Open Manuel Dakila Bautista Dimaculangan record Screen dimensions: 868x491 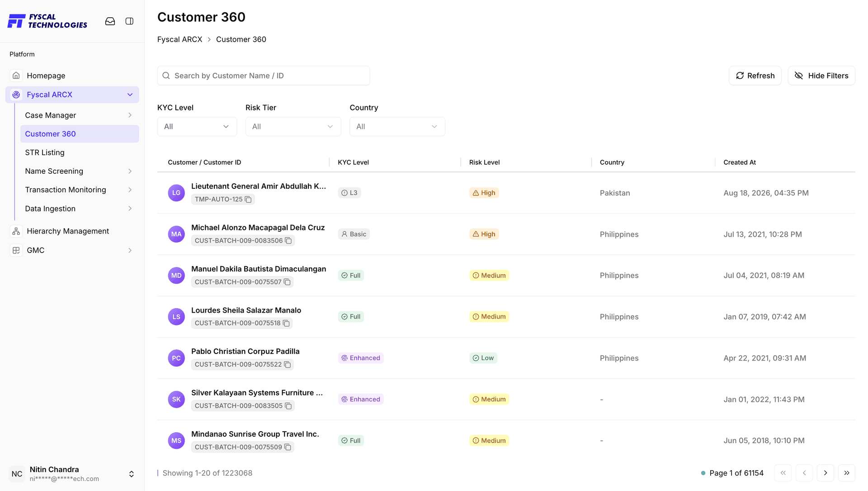(x=259, y=269)
